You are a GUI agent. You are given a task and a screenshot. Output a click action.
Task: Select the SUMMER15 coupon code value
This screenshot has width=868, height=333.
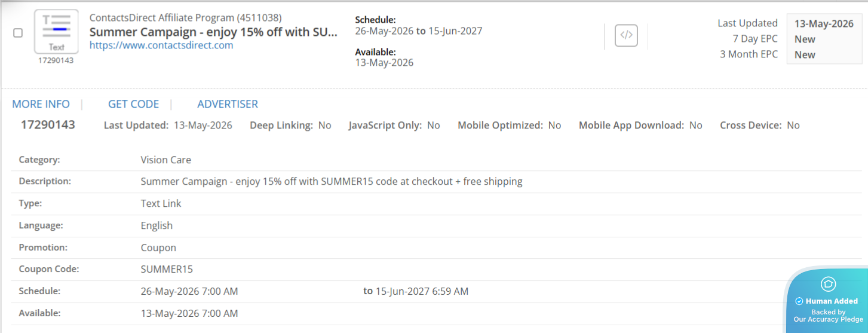167,269
